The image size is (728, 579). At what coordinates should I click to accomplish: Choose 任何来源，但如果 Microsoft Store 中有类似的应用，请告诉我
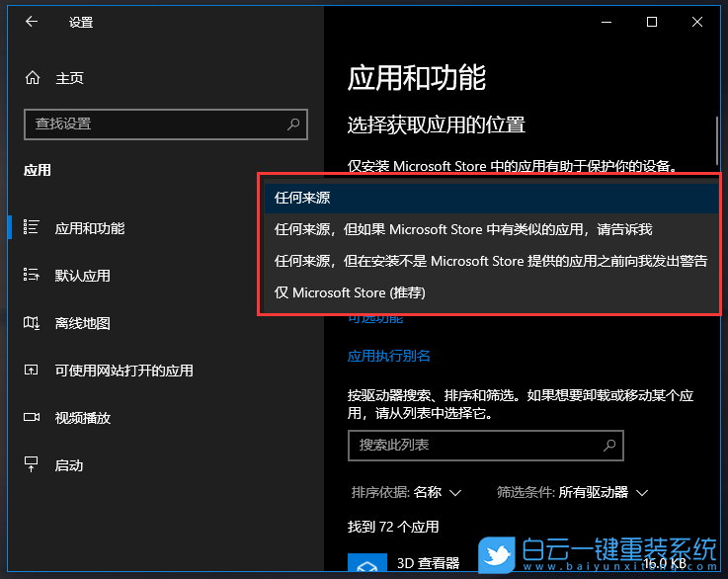point(491,229)
